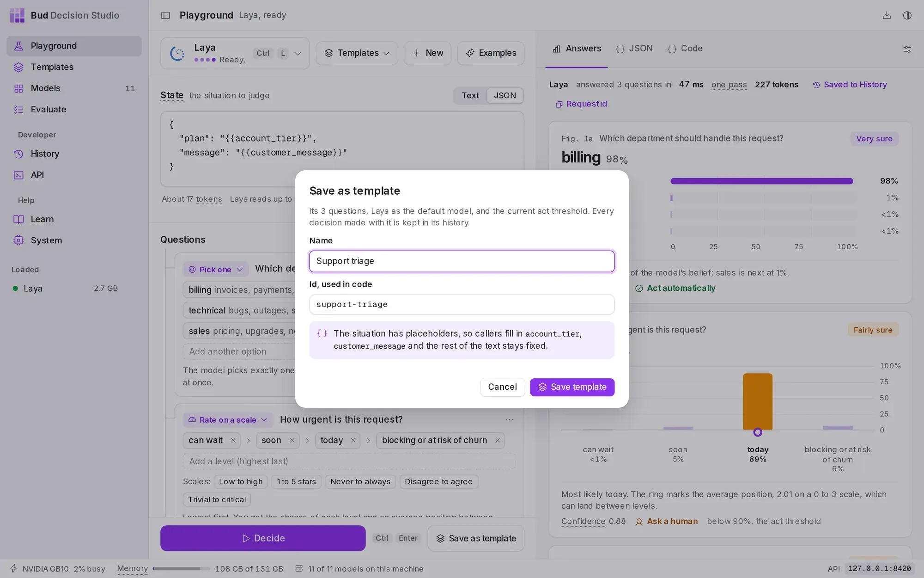
Task: Open System in the sidebar
Action: (x=74, y=240)
